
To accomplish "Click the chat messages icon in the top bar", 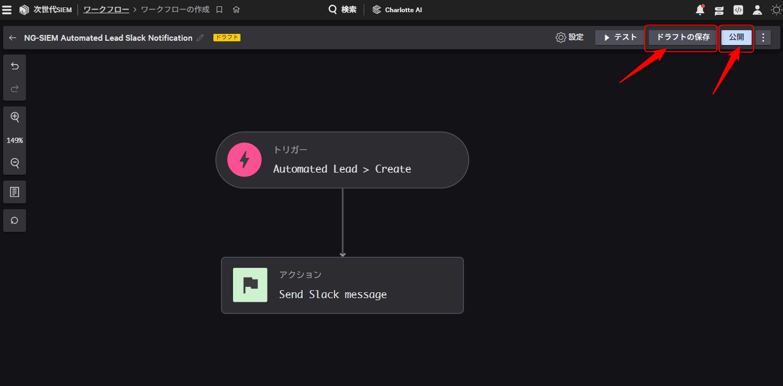I will [x=719, y=10].
